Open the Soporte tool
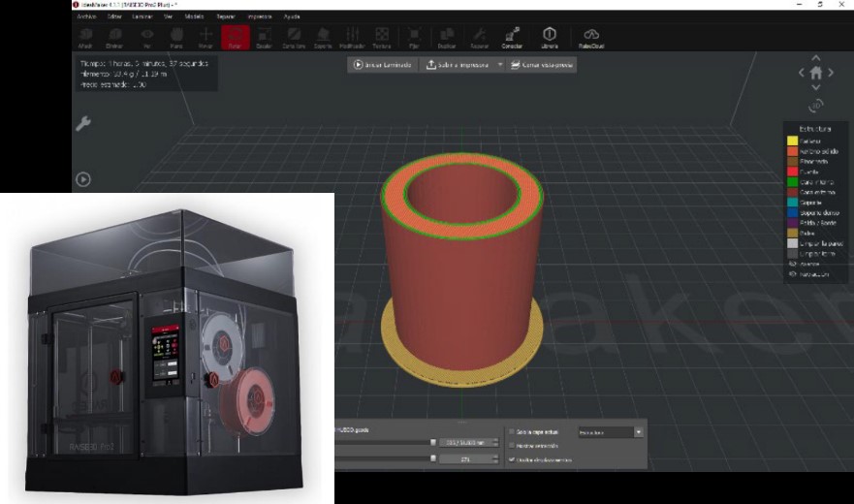This screenshot has width=854, height=504. 323,38
